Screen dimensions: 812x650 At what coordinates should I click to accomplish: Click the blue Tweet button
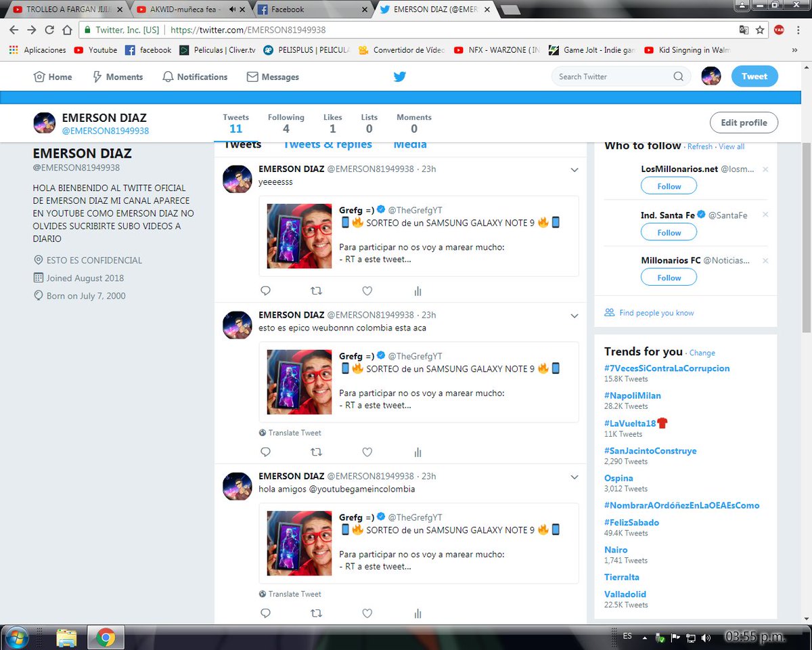(754, 77)
